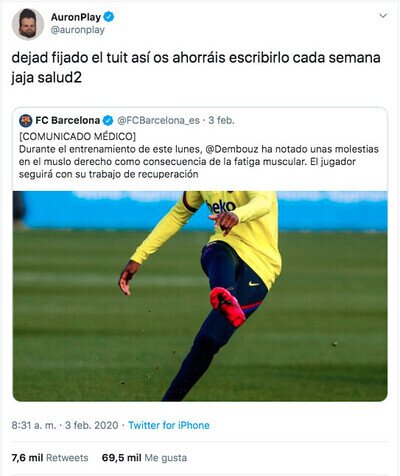Click AuronPlay's blue verified badge
400x476 pixels.
[109, 17]
